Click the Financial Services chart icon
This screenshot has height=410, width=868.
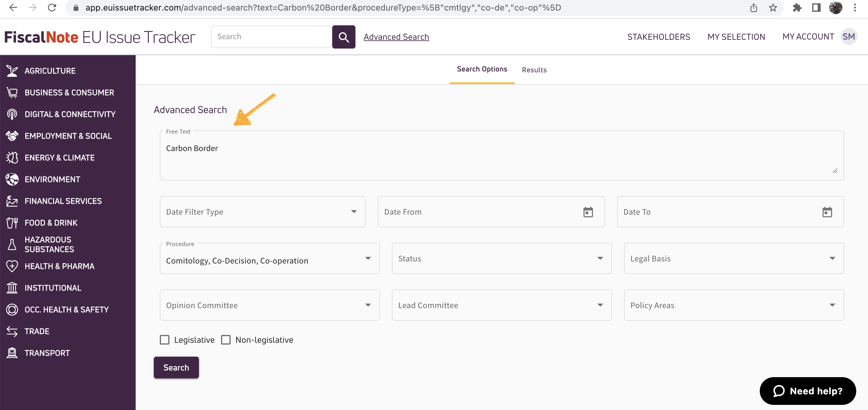[x=12, y=201]
